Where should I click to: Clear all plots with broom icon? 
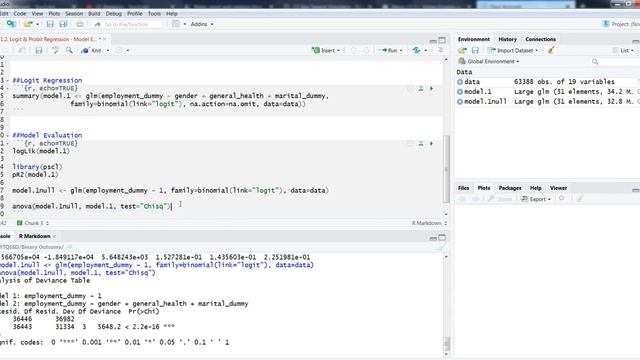click(x=580, y=199)
